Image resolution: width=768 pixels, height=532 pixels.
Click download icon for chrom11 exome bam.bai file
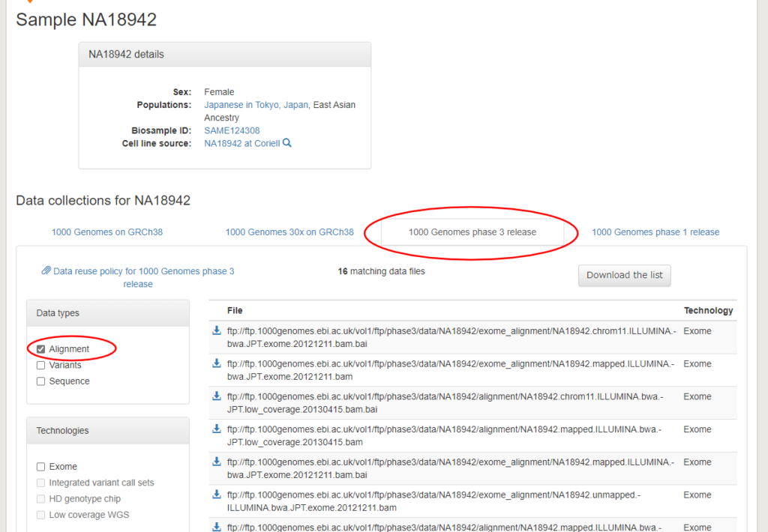[217, 330]
